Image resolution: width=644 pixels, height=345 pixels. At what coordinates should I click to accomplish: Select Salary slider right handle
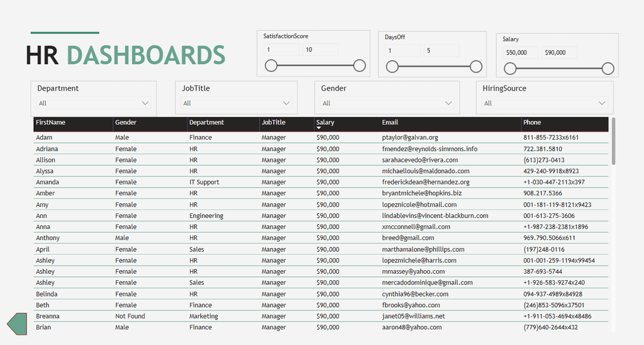click(608, 69)
